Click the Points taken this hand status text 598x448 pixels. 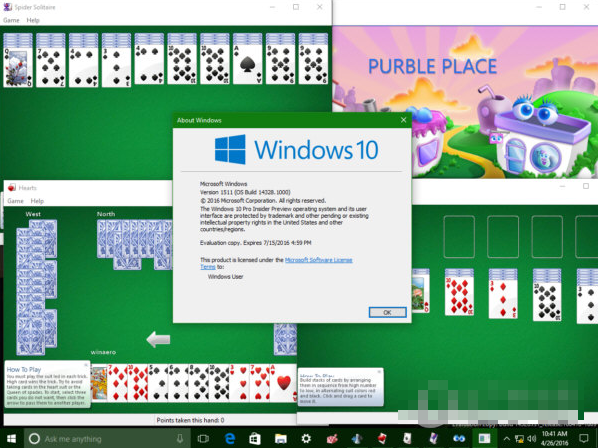click(190, 421)
